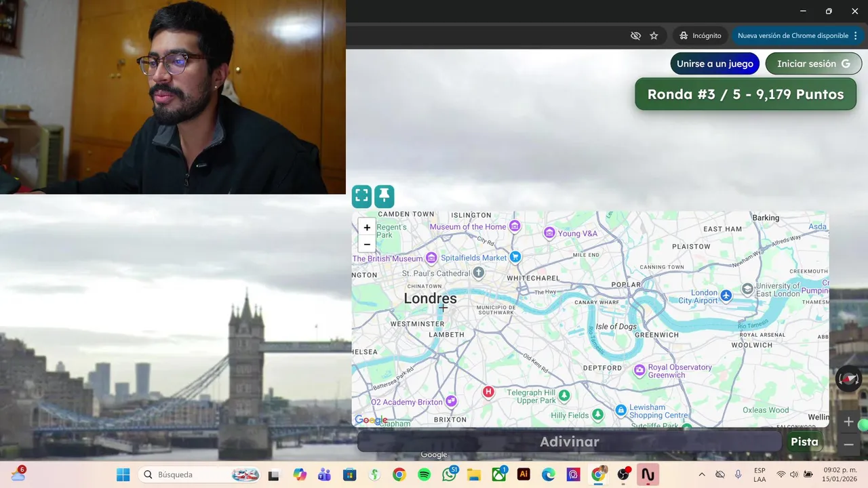
Task: Click Nueva versión de Chrome disponible
Action: pyautogui.click(x=793, y=35)
